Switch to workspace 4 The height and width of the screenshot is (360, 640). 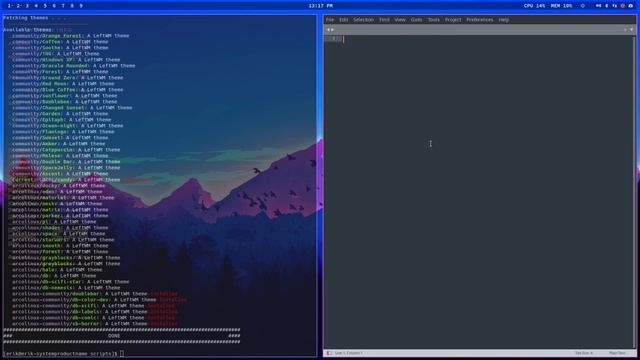point(36,6)
